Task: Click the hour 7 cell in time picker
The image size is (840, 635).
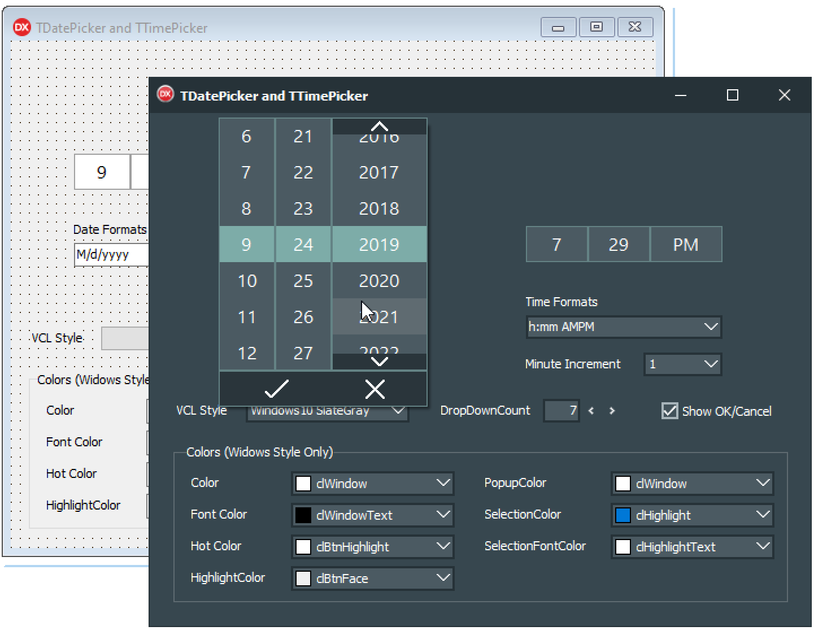Action: coord(556,244)
